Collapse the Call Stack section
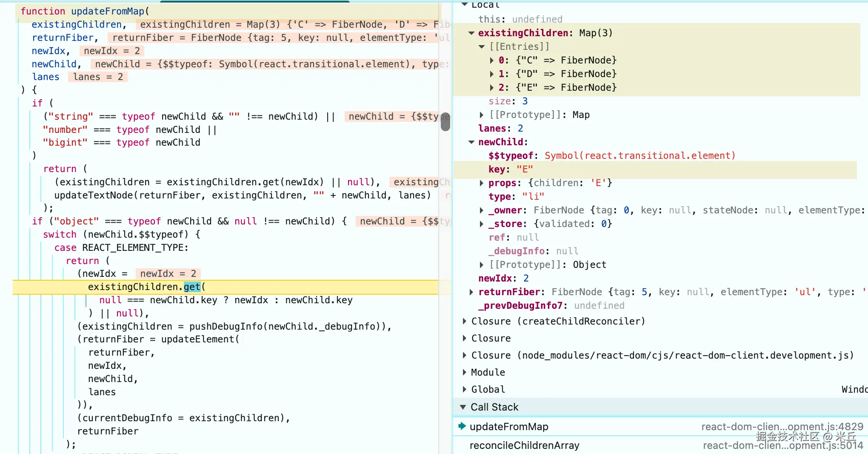 click(463, 407)
